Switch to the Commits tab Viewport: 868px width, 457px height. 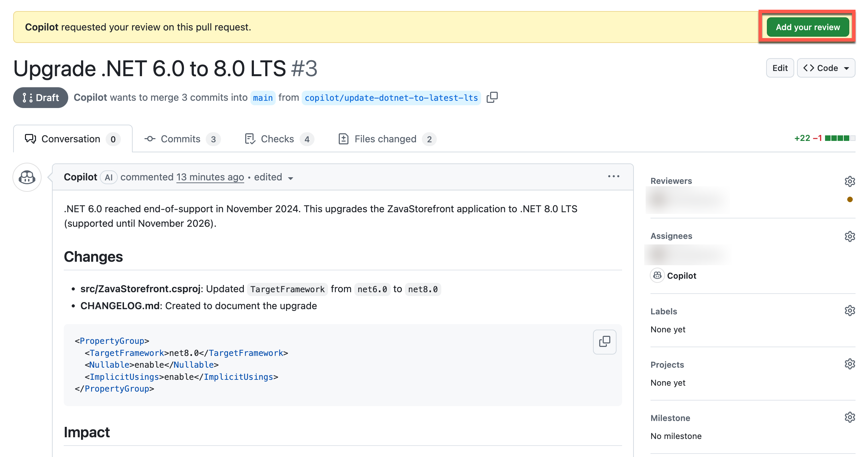180,138
